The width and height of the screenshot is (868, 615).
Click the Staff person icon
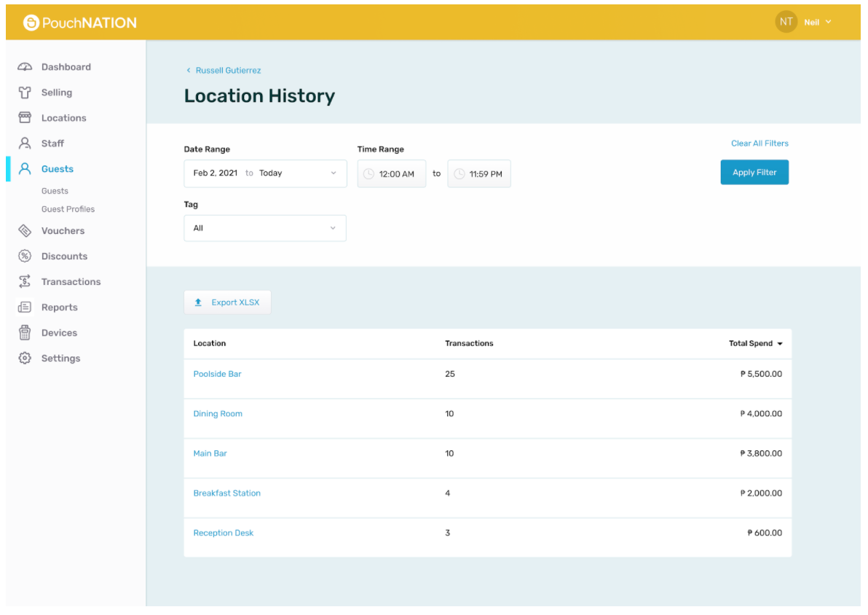(x=25, y=144)
